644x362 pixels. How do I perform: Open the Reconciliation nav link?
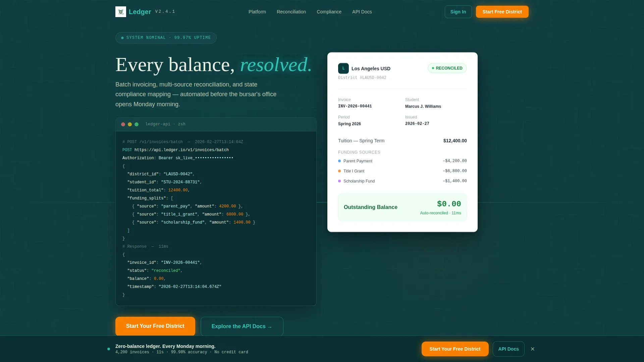click(x=291, y=12)
